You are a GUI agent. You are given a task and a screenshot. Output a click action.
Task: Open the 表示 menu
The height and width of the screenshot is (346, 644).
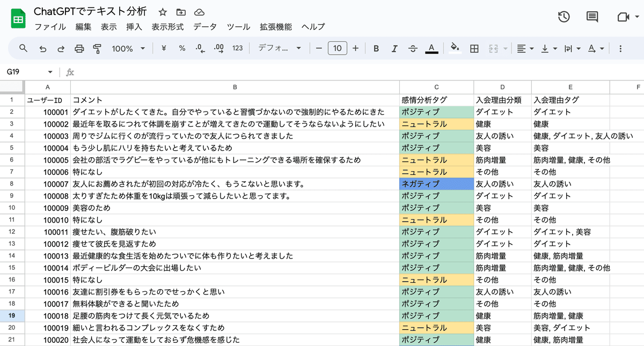(x=109, y=27)
